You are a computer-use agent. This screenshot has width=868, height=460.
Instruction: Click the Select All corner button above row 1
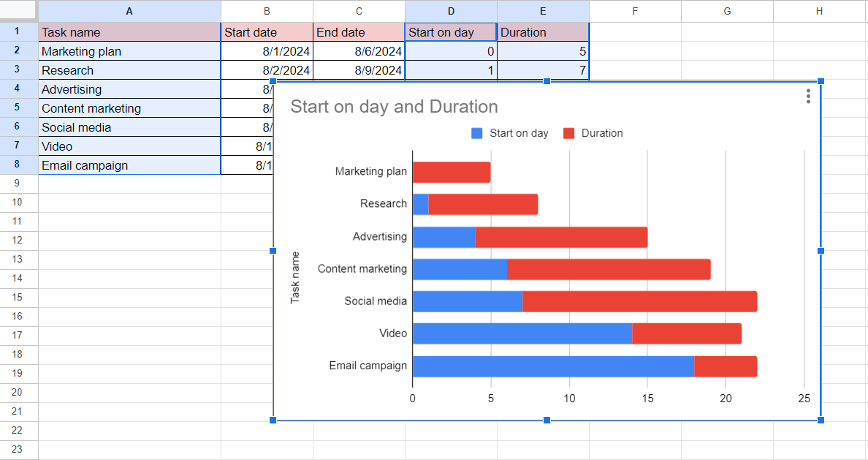(x=19, y=10)
